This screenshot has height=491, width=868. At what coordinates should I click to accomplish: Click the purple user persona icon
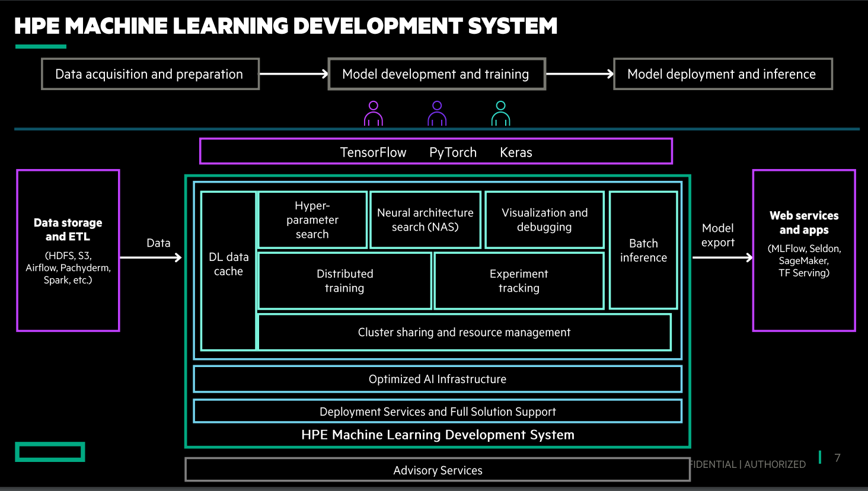437,113
